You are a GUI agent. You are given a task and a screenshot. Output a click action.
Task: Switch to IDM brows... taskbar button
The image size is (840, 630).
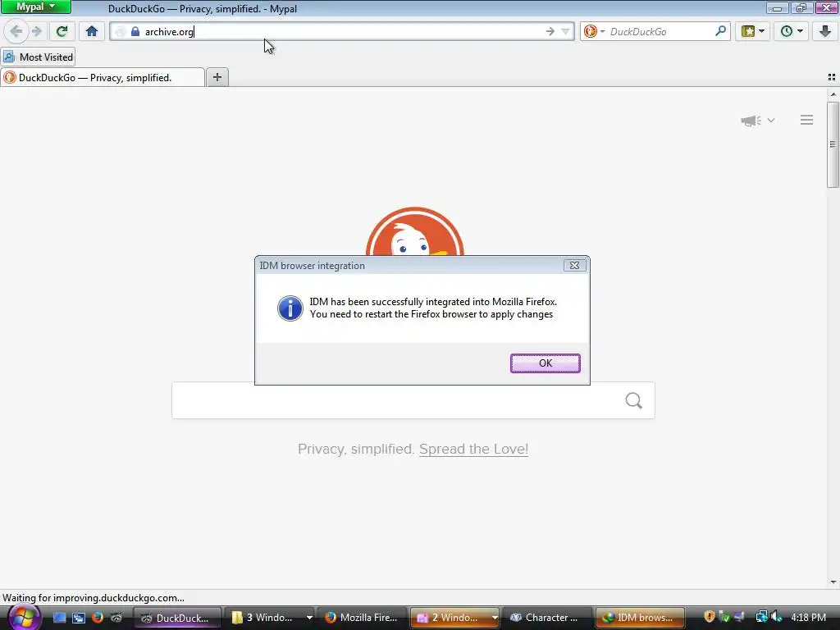(640, 618)
